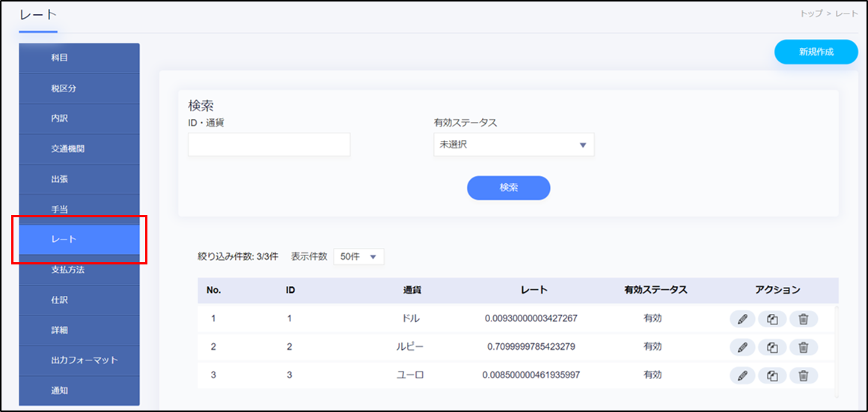Click the blue 検索 button
This screenshot has height=412, width=868.
pyautogui.click(x=508, y=188)
